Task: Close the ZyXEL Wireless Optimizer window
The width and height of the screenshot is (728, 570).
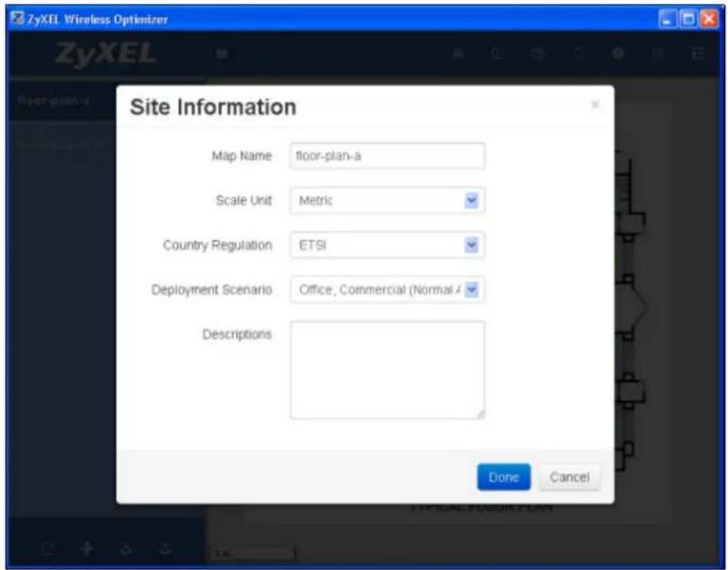Action: tap(709, 19)
